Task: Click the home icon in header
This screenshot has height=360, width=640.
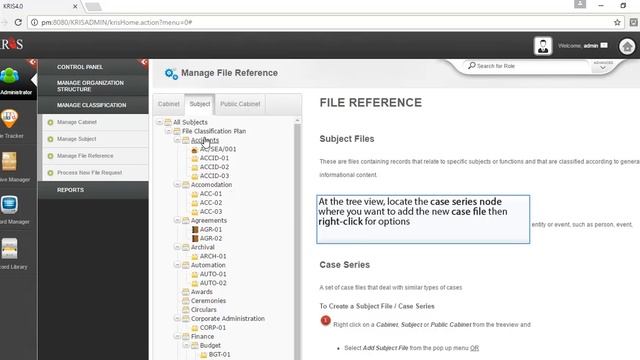Action: pos(627,47)
